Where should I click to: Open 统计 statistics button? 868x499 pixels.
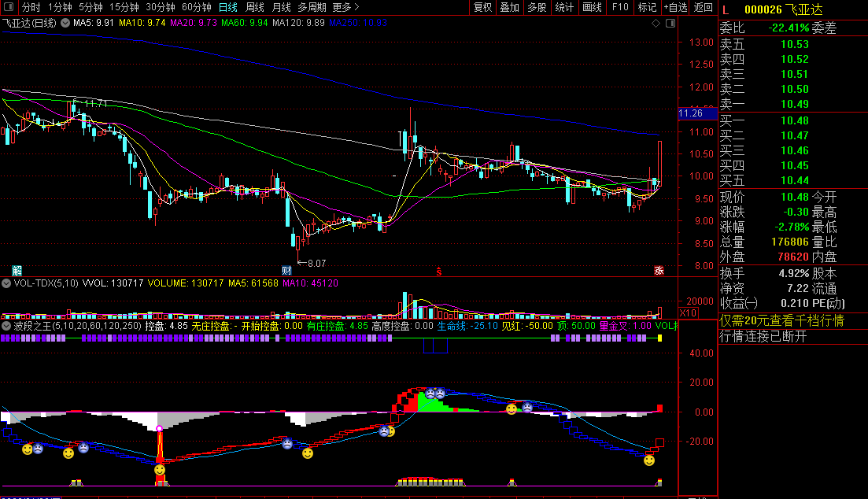coord(564,7)
